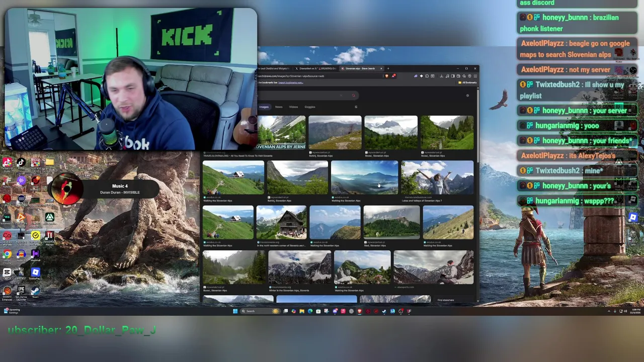Close the Slovenian alps Brave Search tab

tap(381, 68)
